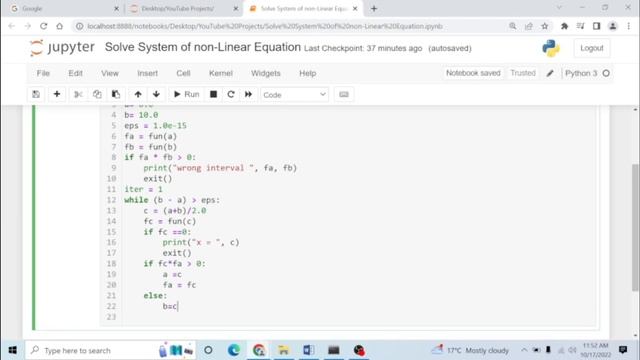Viewport: 640px width, 360px height.
Task: Open browser profile avatar
Action: 612,26
